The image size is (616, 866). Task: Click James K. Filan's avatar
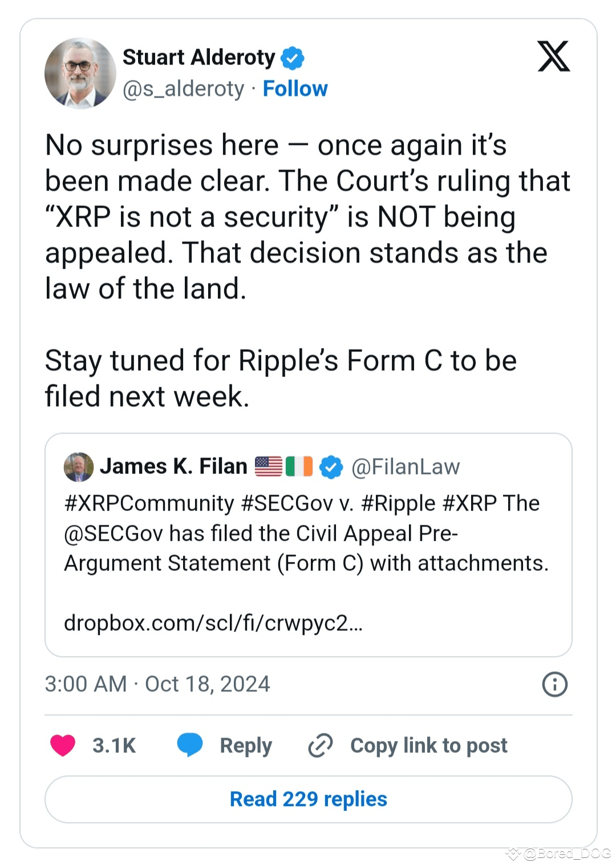(79, 467)
